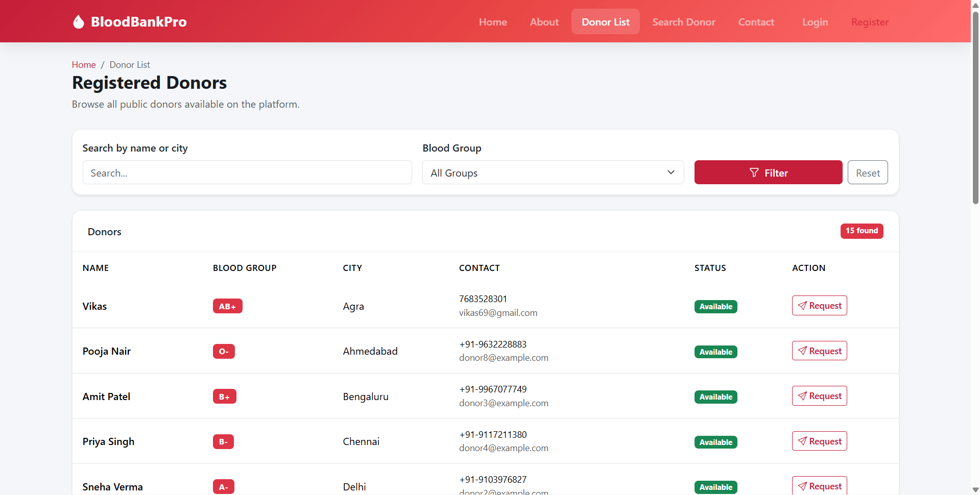The width and height of the screenshot is (980, 495).
Task: Click the email donor3@example.com
Action: coord(504,403)
